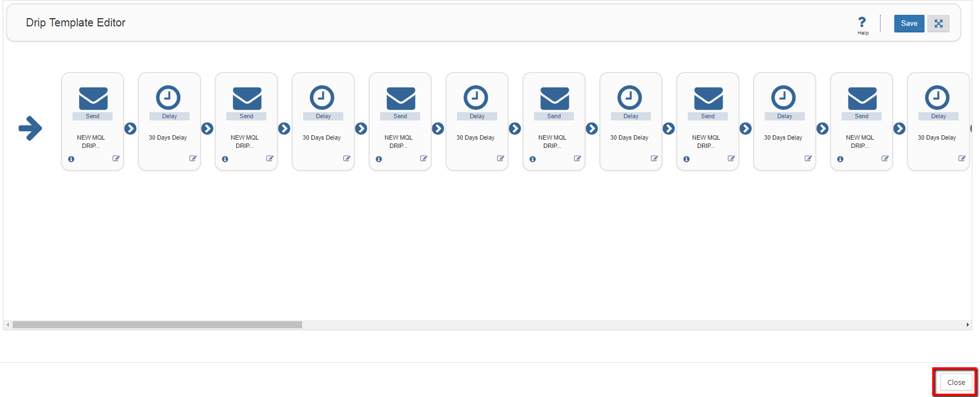Open the Help question mark icon

click(x=862, y=22)
